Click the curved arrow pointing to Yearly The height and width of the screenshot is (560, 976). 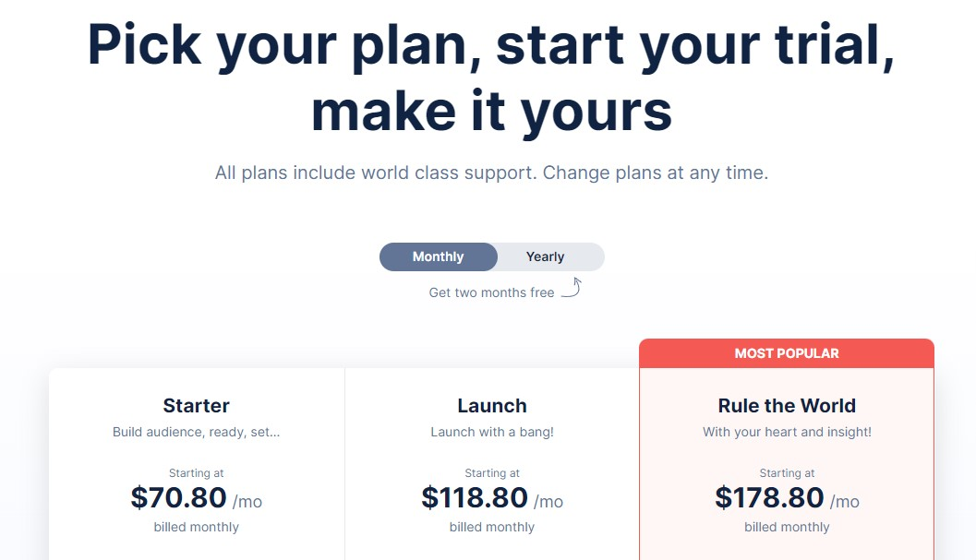coord(572,288)
